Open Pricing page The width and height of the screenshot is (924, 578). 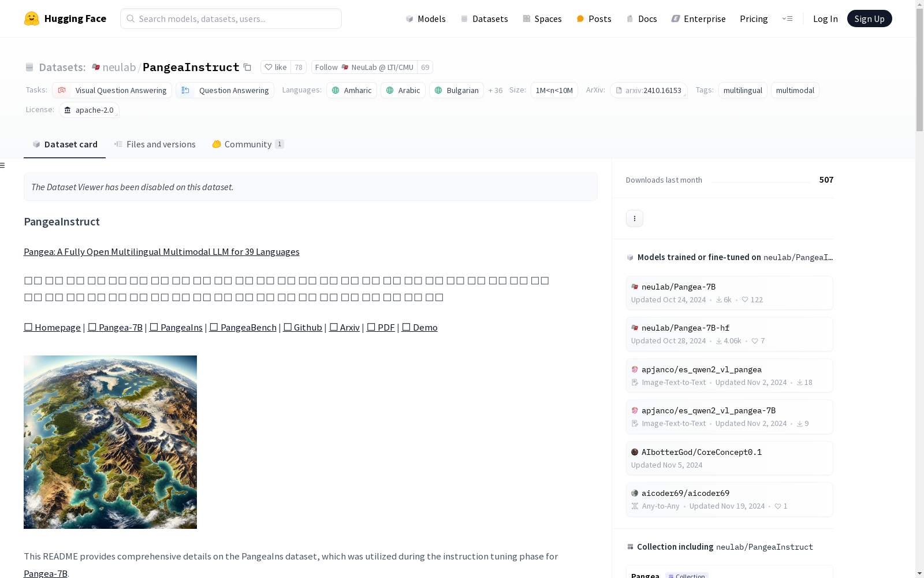click(754, 18)
